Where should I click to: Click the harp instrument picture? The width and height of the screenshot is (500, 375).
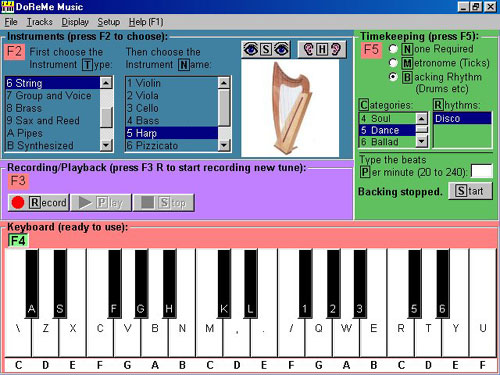[290, 108]
